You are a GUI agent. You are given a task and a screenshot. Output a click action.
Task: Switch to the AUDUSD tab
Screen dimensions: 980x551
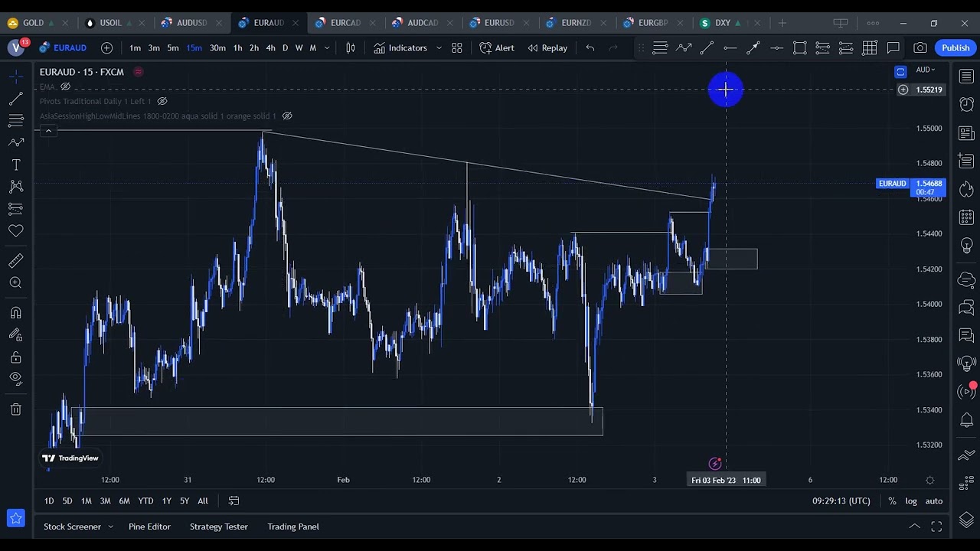tap(191, 23)
